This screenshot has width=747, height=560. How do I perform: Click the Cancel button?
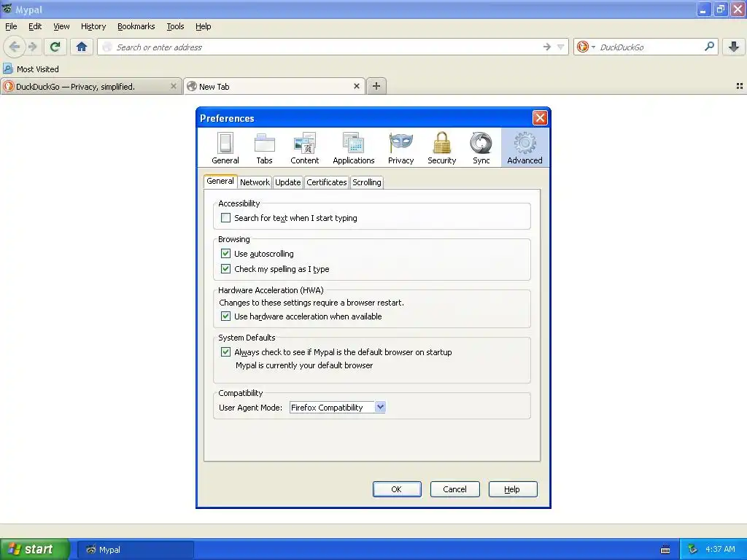455,489
